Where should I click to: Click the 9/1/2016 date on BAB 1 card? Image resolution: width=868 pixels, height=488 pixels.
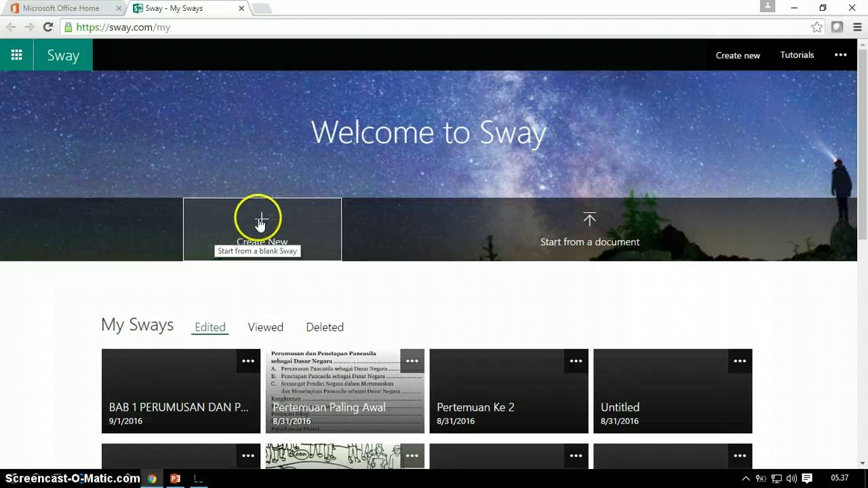pyautogui.click(x=125, y=421)
